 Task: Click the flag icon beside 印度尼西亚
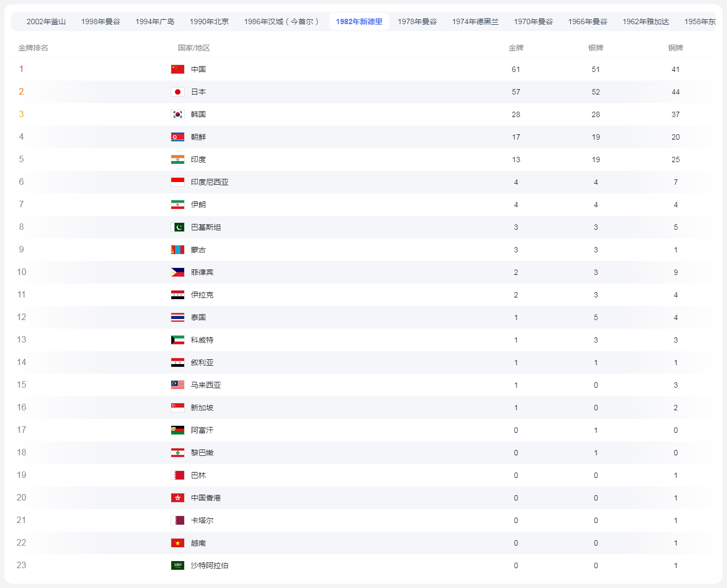click(x=178, y=182)
